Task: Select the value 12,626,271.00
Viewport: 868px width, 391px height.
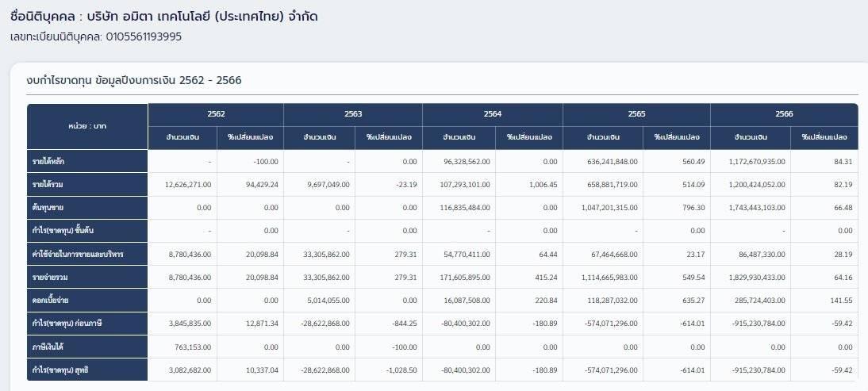Action: pyautogui.click(x=188, y=185)
